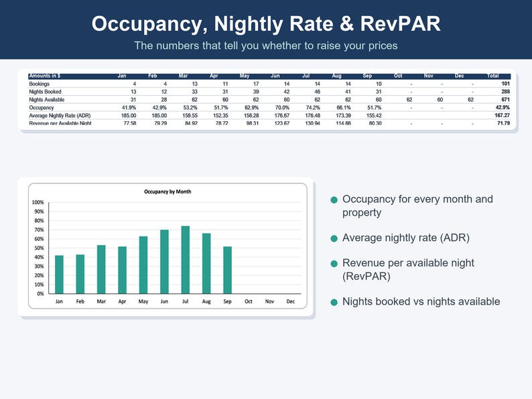Click the 'May' column header in table

point(245,76)
